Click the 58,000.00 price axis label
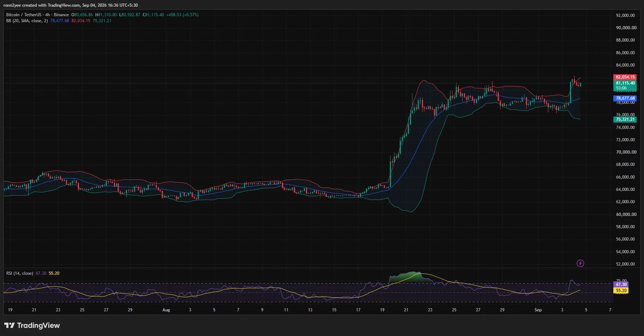Image resolution: width=644 pixels, height=336 pixels. (625, 227)
